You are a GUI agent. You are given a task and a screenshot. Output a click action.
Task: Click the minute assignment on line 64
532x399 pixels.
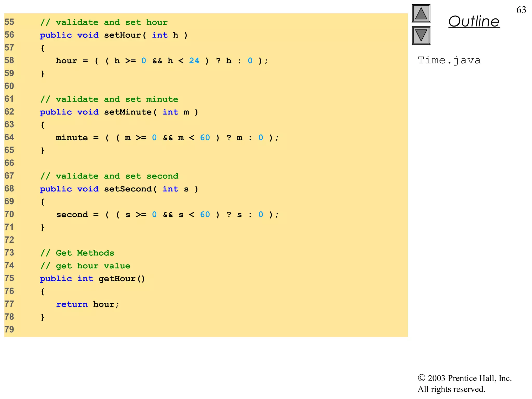point(167,137)
